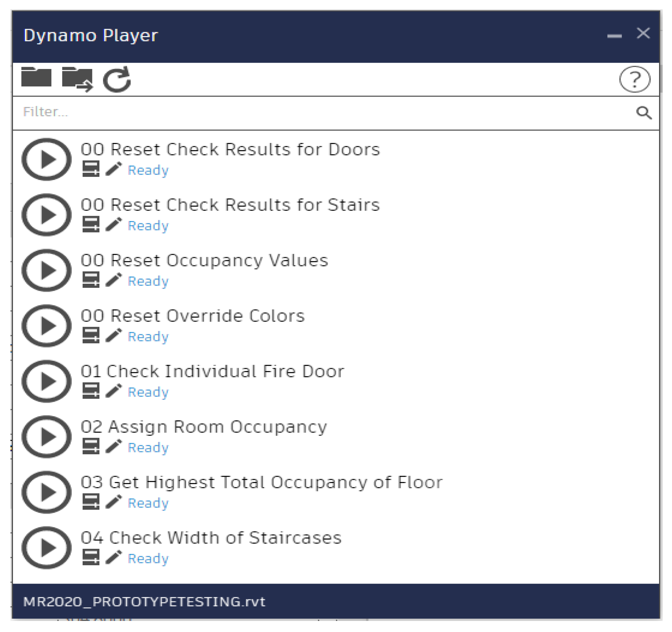The height and width of the screenshot is (632, 672).
Task: Click the browse to folder icon
Action: tap(36, 77)
